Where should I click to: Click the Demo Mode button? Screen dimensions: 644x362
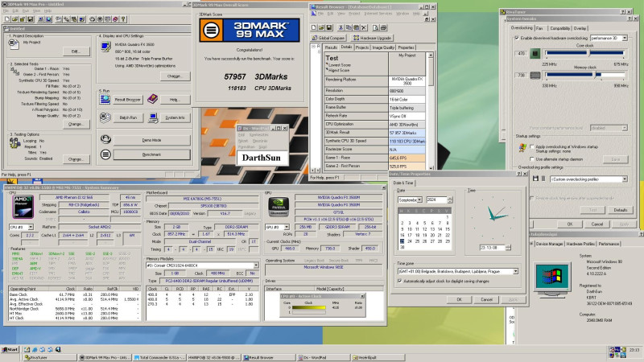tap(151, 140)
